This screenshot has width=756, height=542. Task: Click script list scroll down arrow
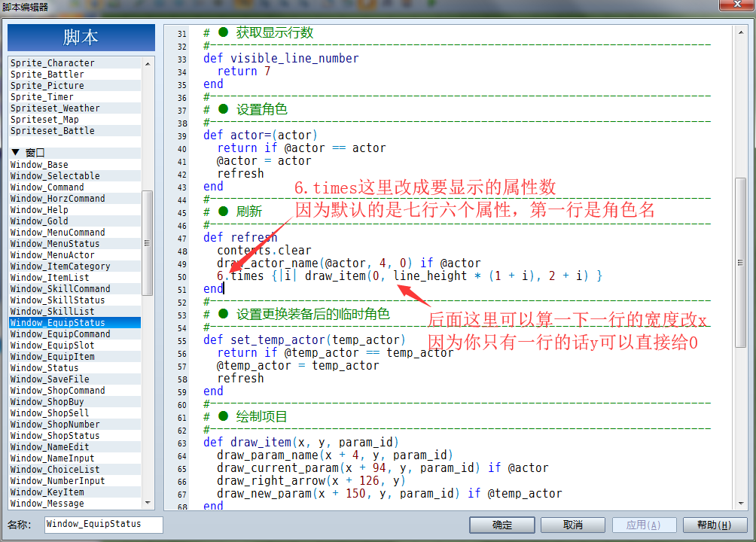(x=148, y=502)
